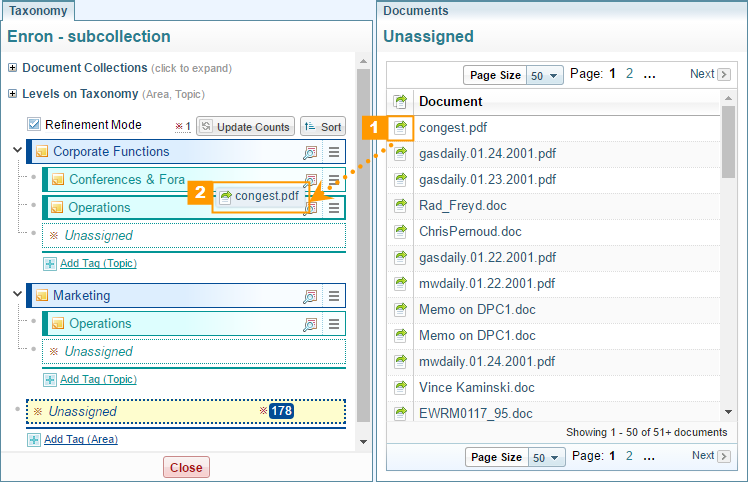Viewport: 748px width, 482px height.
Task: Go to page 2 in top pagination
Action: (629, 74)
